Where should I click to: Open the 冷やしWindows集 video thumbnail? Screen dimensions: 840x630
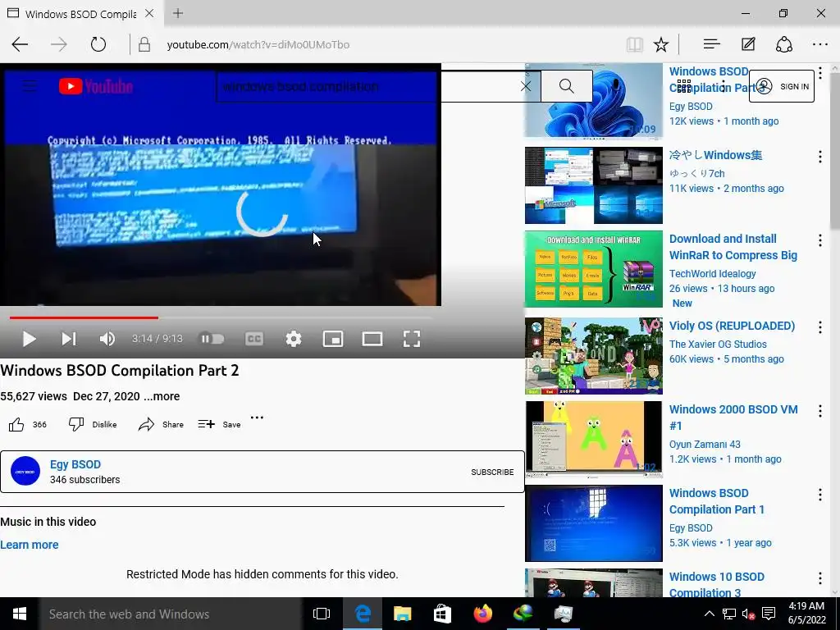pos(594,185)
